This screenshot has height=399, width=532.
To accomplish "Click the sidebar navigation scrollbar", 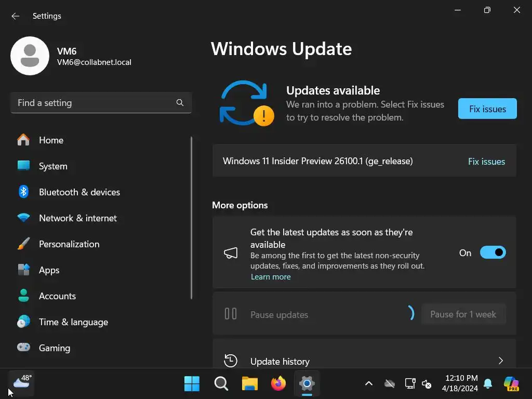I will tap(191, 218).
